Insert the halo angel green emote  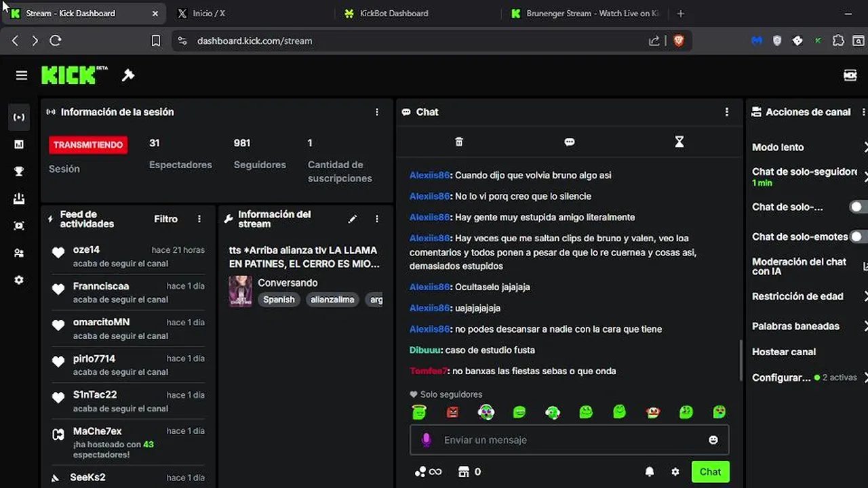click(419, 411)
